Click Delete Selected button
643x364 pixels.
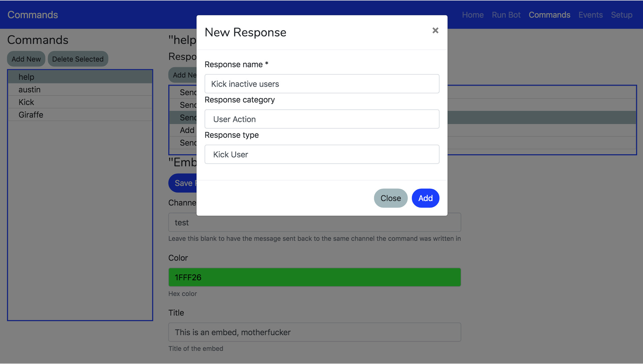78,59
